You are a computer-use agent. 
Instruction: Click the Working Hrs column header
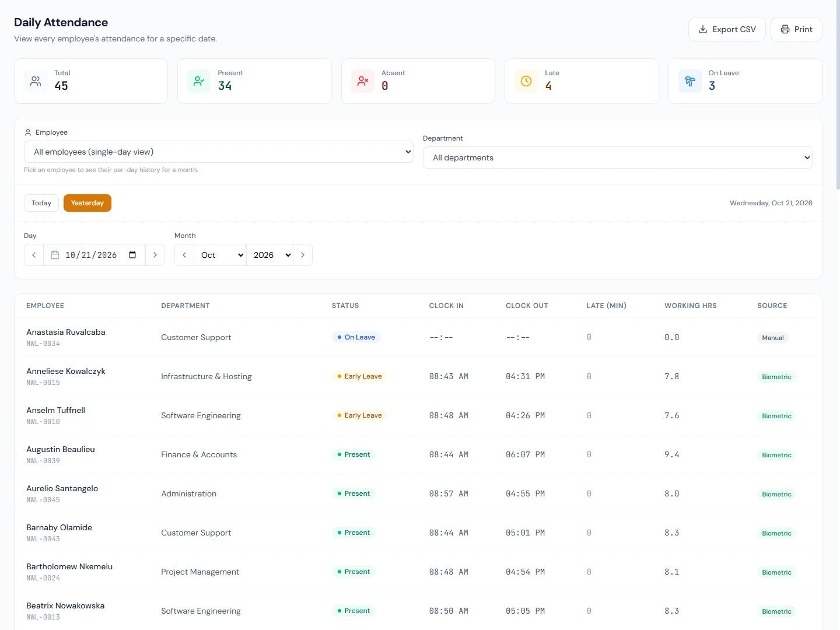click(691, 306)
